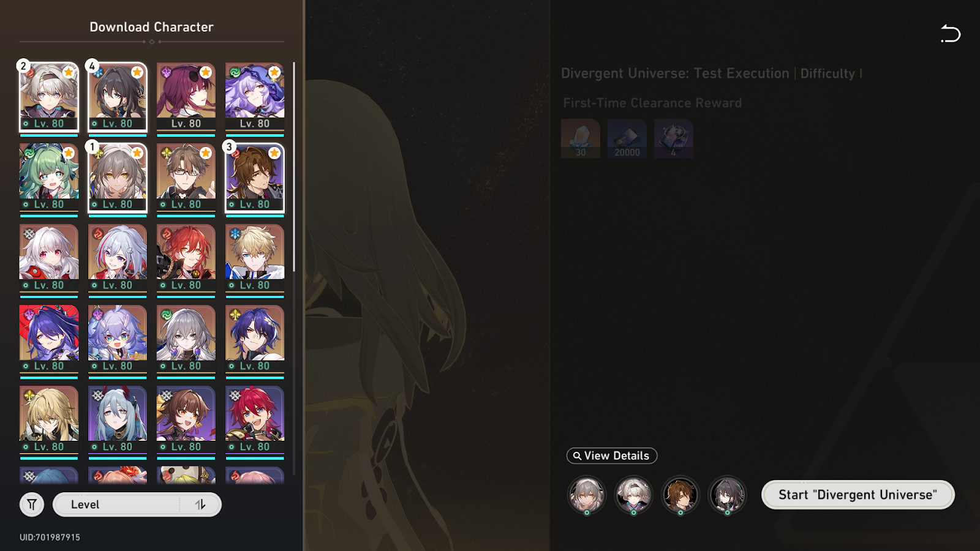
Task: Open View Details for the team
Action: point(612,455)
